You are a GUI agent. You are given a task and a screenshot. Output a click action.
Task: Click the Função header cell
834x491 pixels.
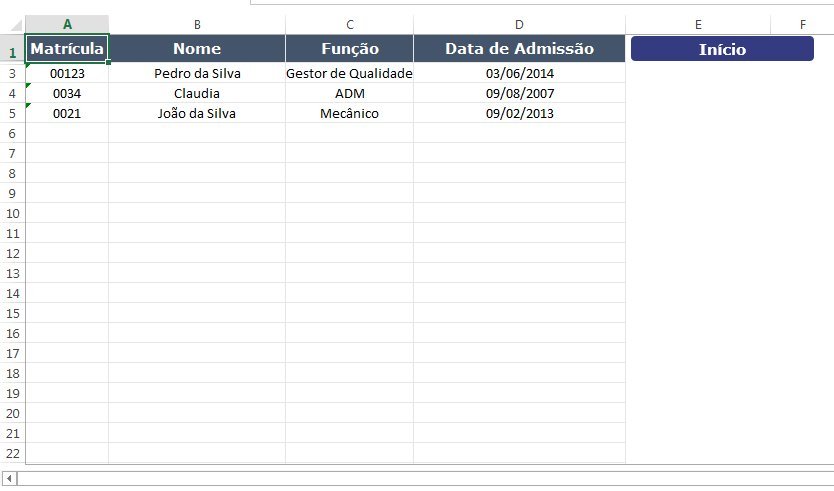349,48
